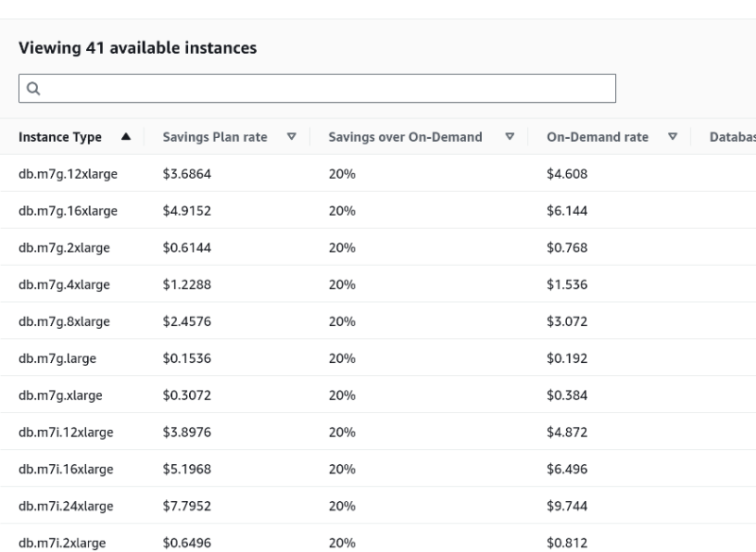Select the db.m7g.12xlarge instance row
756x552 pixels.
[68, 174]
